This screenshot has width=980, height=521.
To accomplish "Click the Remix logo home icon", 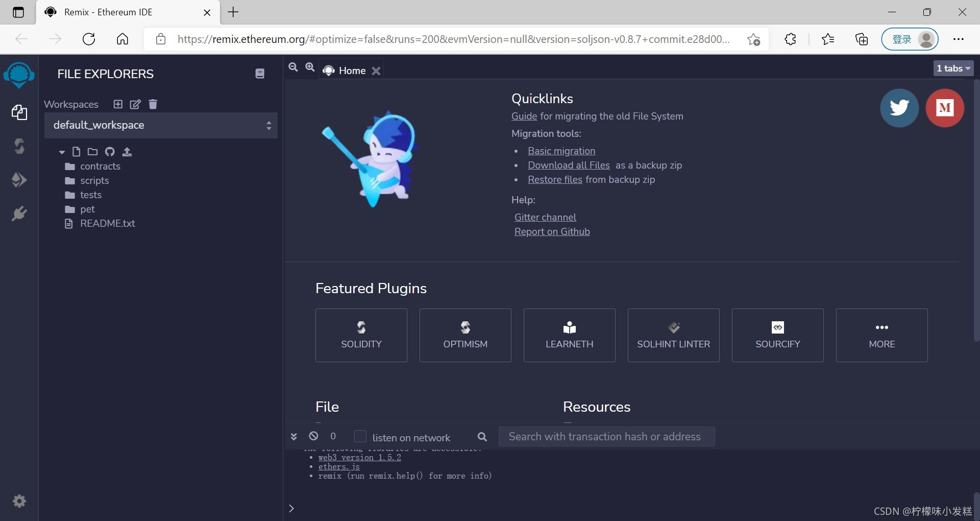I will point(19,75).
